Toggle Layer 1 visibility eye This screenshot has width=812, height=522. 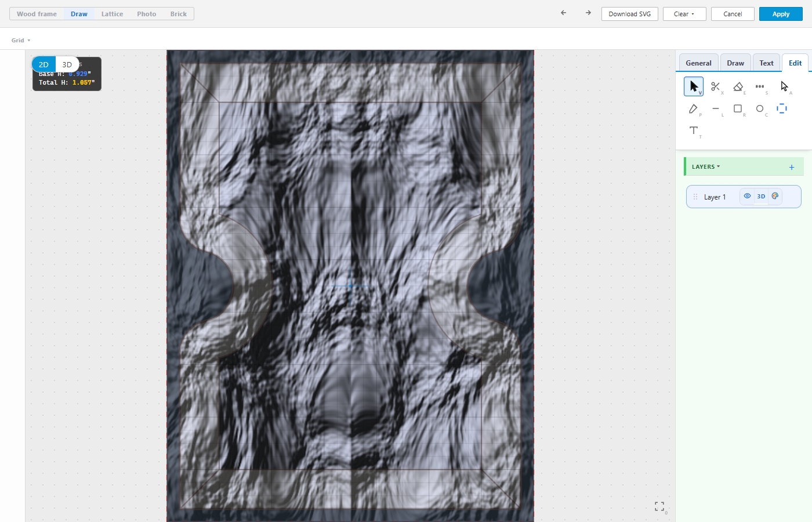[x=747, y=196]
